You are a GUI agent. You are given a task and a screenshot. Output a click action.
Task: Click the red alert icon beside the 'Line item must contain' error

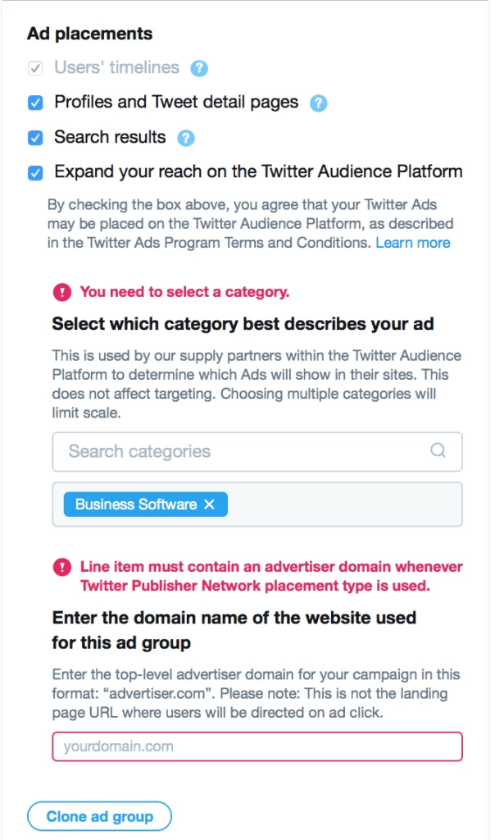coord(62,567)
